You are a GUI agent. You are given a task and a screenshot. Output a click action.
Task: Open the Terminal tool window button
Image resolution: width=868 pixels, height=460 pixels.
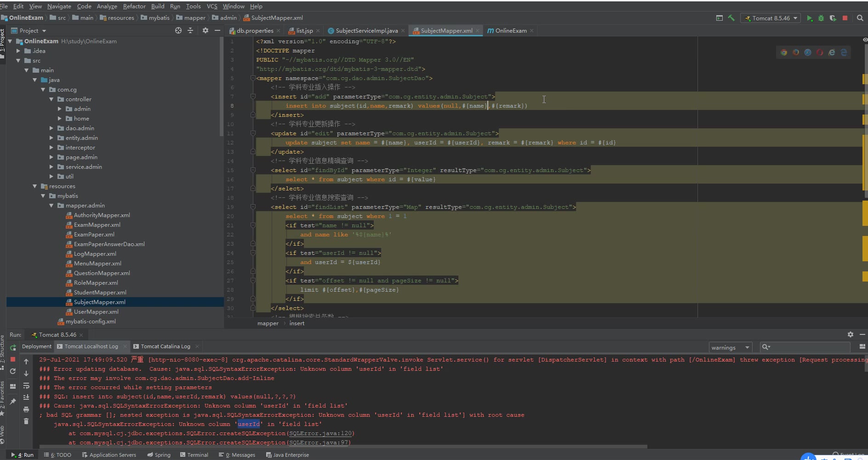194,454
